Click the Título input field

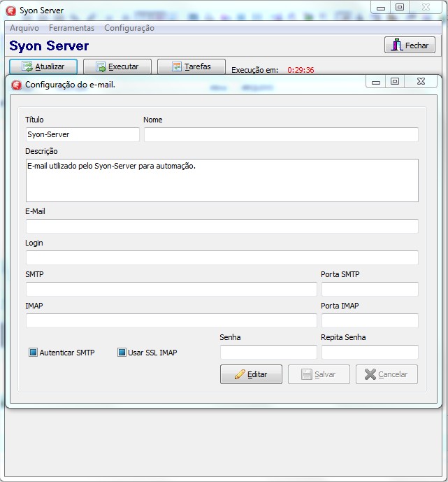point(82,134)
